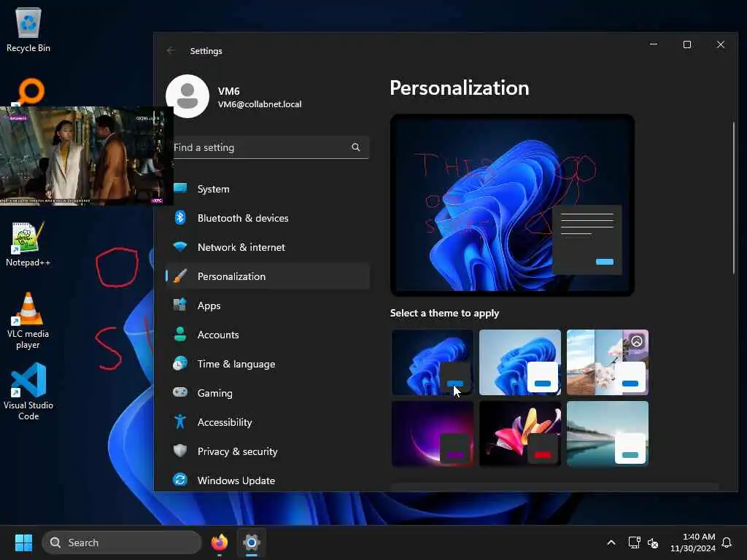This screenshot has width=747, height=560.
Task: Open the Windows Start menu
Action: tap(23, 542)
